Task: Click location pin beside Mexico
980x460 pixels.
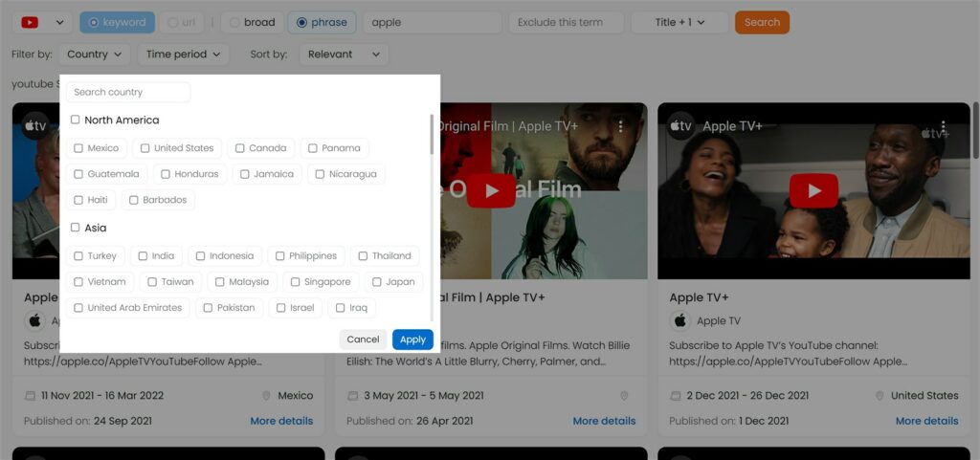Action: point(266,396)
